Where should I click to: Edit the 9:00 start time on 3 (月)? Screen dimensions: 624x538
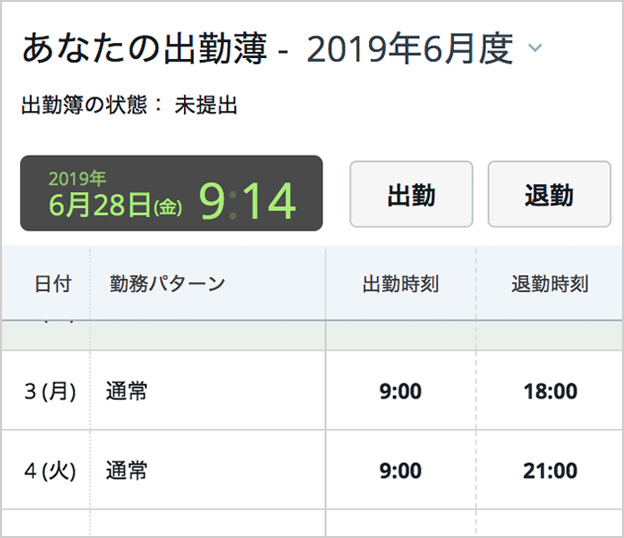[x=400, y=391]
